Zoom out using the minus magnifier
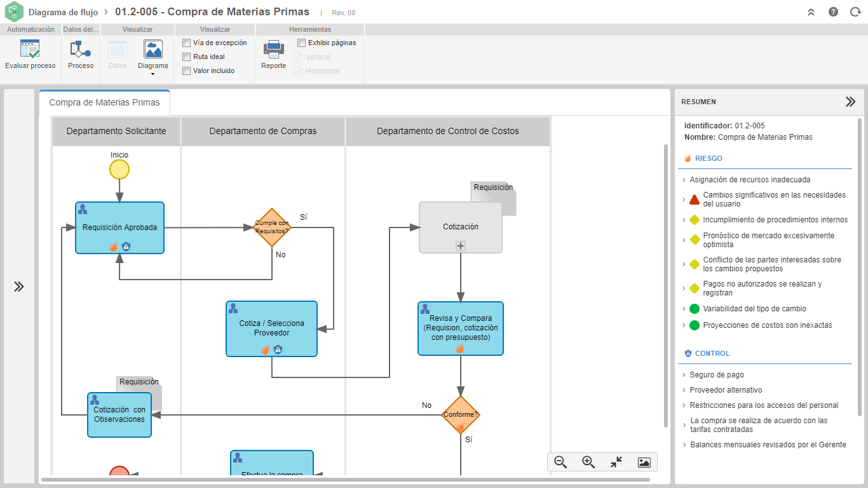The image size is (868, 488). [560, 463]
